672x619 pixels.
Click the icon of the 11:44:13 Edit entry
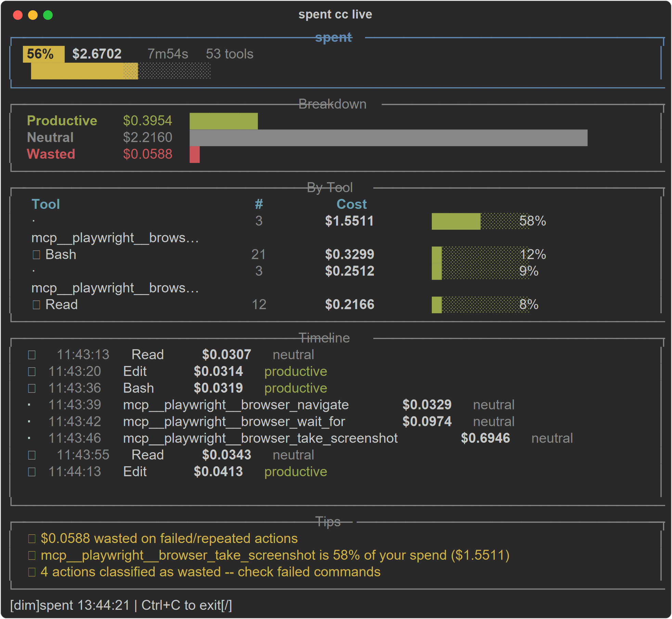point(32,472)
